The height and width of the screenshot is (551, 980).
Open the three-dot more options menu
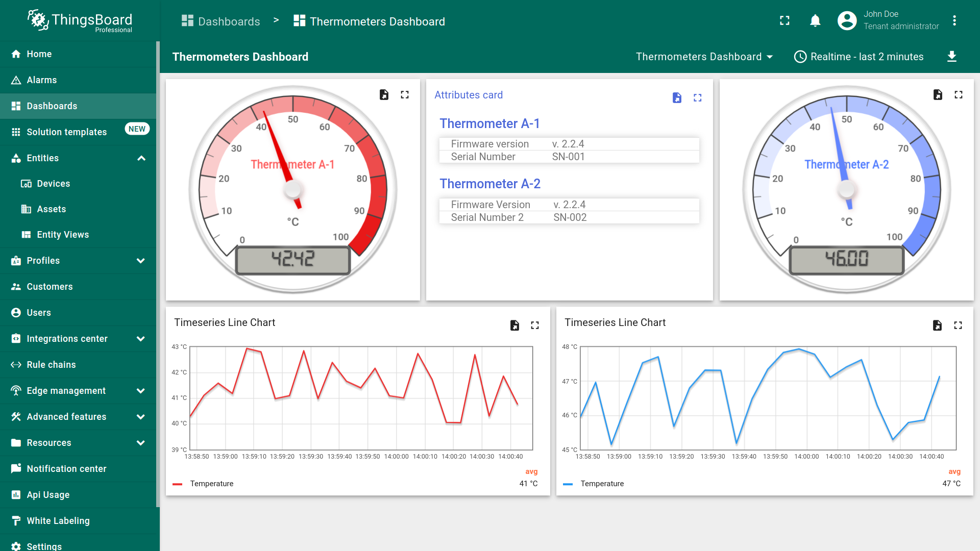954,21
